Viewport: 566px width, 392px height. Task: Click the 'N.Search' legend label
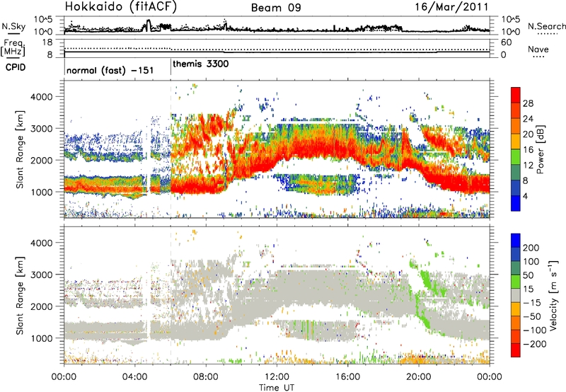pyautogui.click(x=546, y=26)
